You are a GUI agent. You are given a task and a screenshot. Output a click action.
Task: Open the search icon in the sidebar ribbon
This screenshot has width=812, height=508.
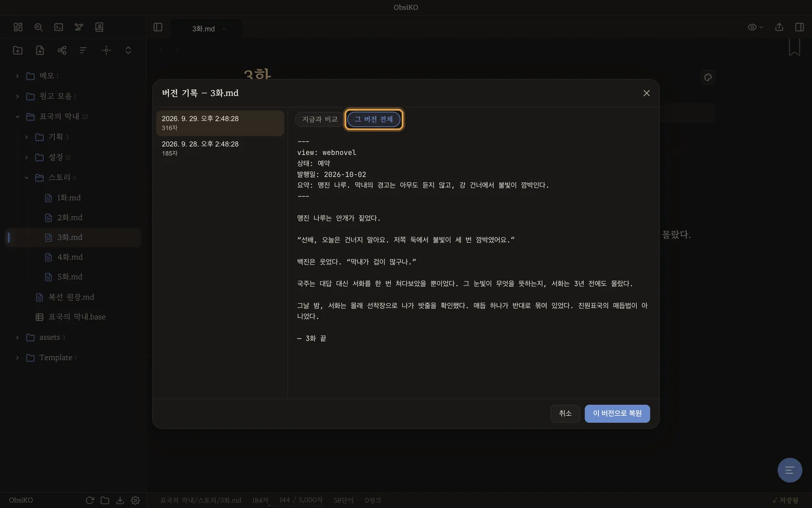pos(39,27)
